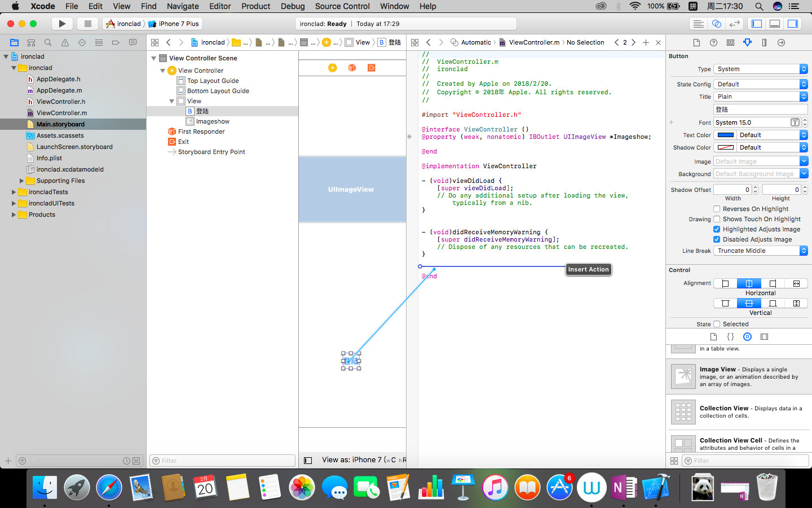Click the Shadow Color swatch
Viewport: 812px width, 508px height.
[x=725, y=147]
